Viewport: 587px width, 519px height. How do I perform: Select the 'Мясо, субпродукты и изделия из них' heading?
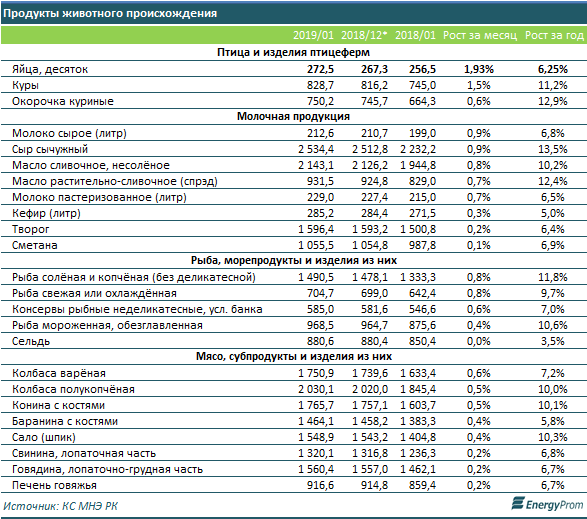(294, 356)
